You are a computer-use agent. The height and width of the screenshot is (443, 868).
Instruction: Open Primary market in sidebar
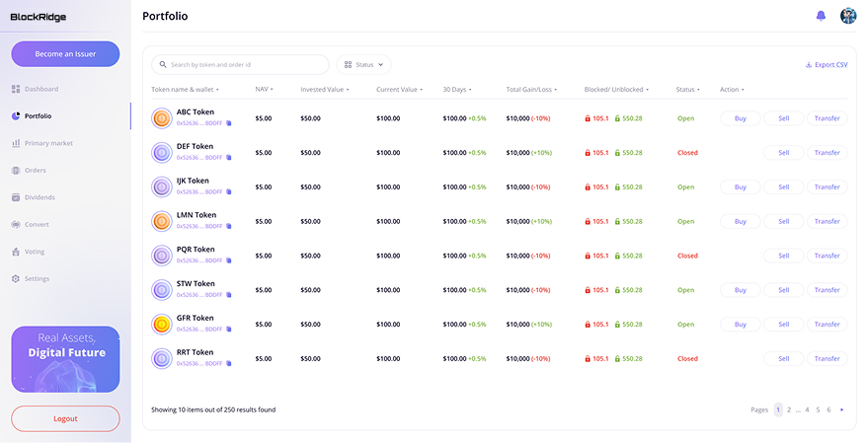pos(48,143)
